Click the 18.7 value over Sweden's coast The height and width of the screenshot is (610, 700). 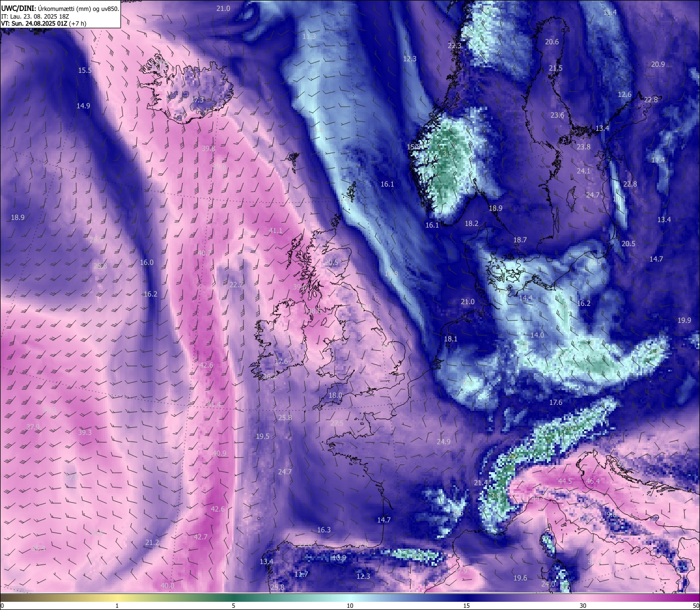click(x=520, y=240)
